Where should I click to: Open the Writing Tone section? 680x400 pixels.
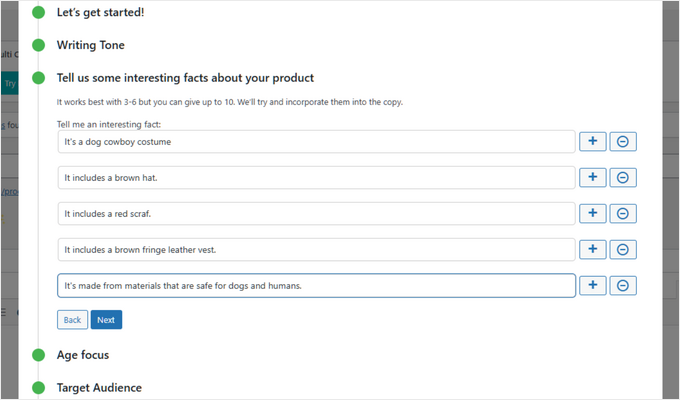90,45
